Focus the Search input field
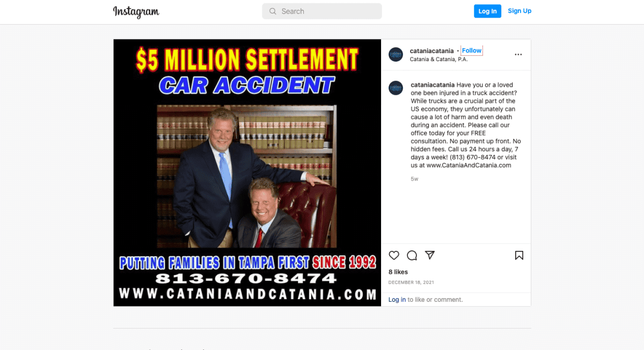644x350 pixels. click(322, 11)
